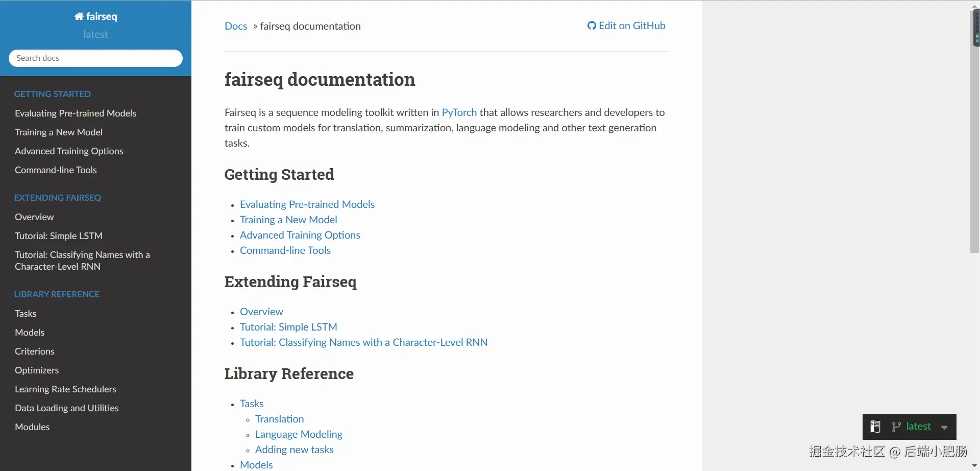Open the Models link in content list
The width and height of the screenshot is (980, 471).
tap(256, 465)
